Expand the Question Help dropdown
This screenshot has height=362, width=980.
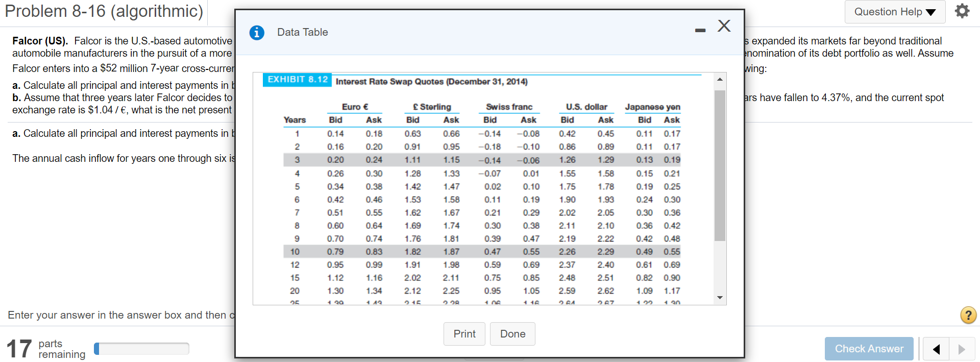894,12
